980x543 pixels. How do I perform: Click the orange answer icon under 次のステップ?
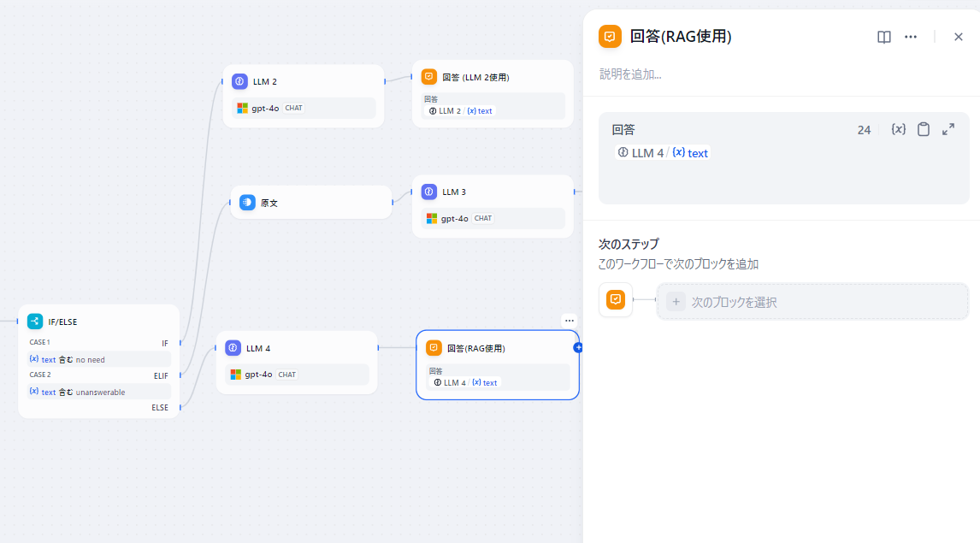coord(616,300)
